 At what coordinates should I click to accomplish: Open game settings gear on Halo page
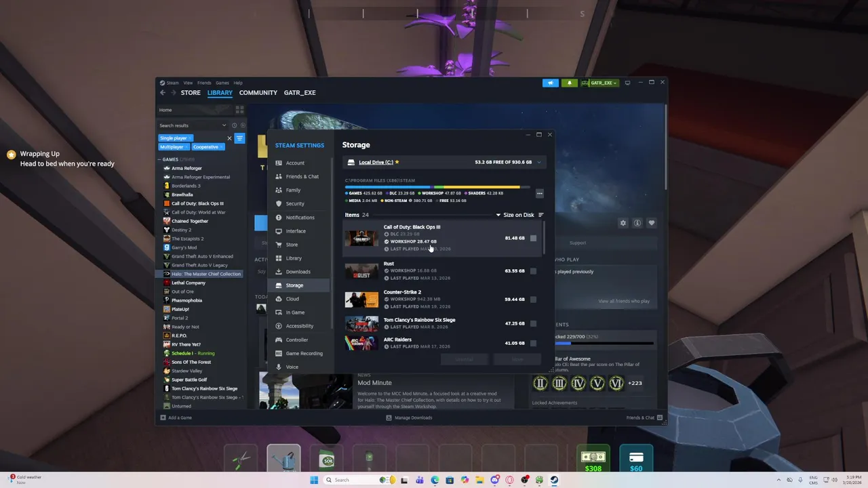623,223
